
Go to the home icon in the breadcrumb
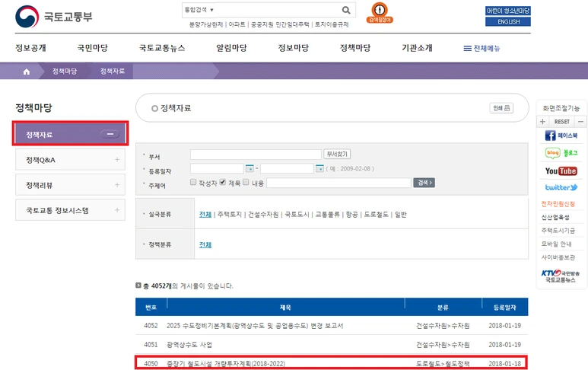(x=27, y=72)
